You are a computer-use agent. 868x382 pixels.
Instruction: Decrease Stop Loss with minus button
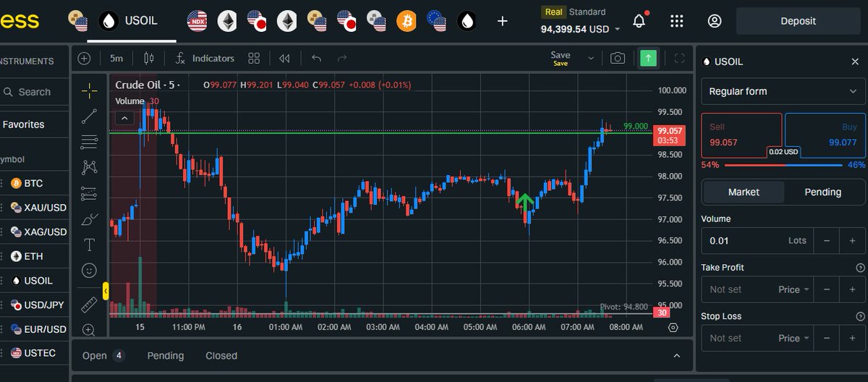pos(827,338)
